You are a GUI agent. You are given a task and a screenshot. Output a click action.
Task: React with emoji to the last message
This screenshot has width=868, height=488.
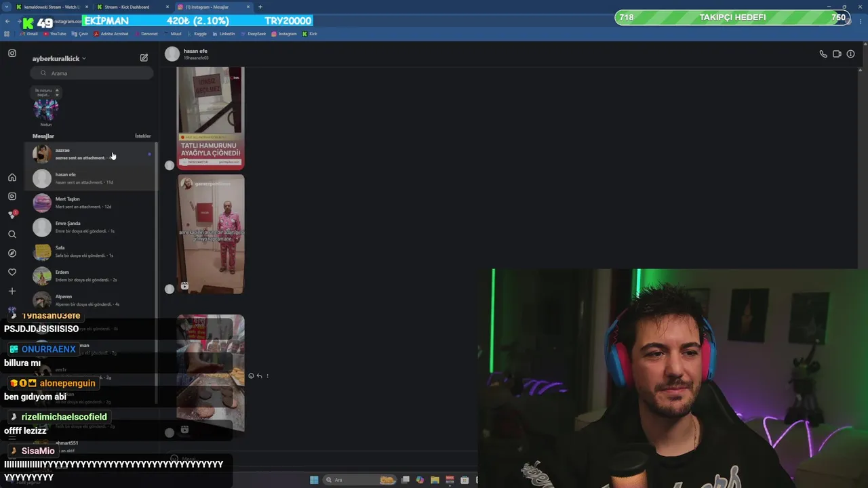tap(251, 375)
